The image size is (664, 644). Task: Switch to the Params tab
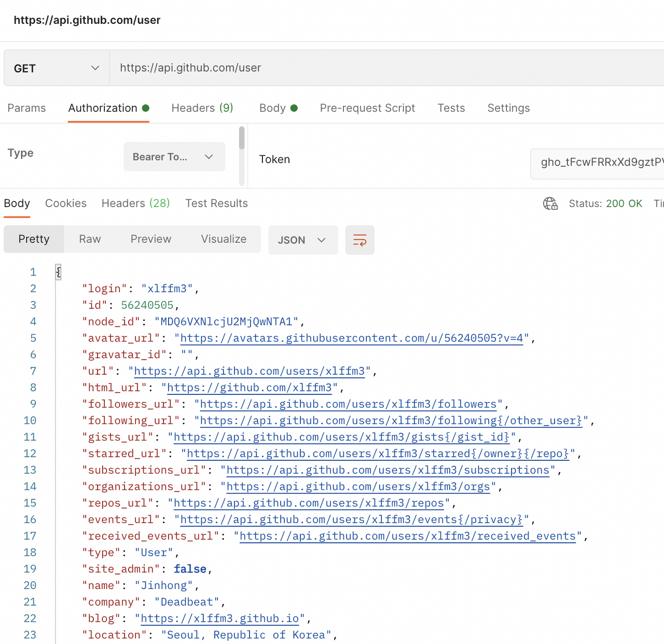pyautogui.click(x=26, y=108)
